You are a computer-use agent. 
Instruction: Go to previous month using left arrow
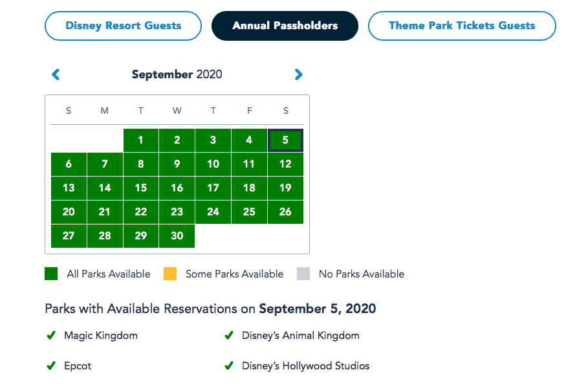point(56,74)
